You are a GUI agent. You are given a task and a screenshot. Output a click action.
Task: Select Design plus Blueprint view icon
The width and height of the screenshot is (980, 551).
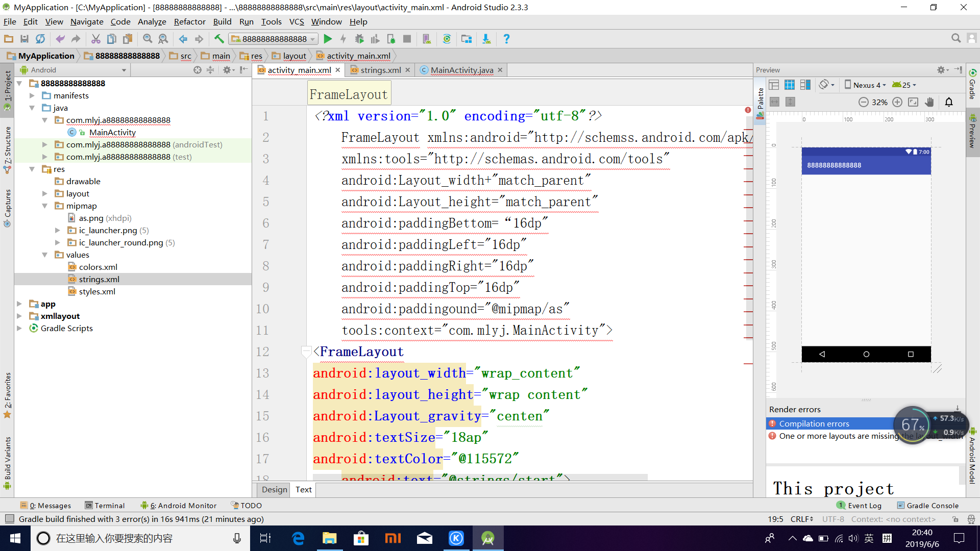point(805,85)
